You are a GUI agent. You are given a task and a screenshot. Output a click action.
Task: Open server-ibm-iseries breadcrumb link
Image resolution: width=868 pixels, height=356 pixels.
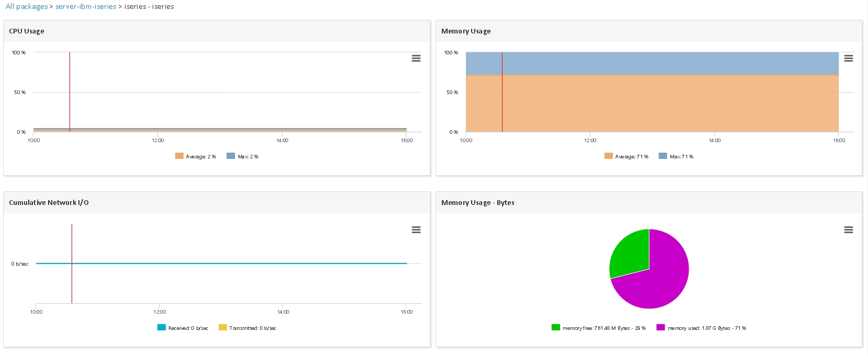coord(86,7)
